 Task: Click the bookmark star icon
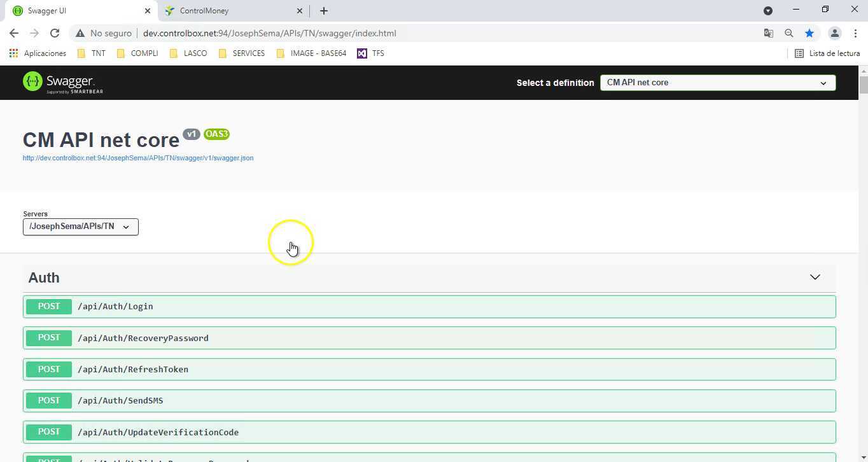[809, 33]
